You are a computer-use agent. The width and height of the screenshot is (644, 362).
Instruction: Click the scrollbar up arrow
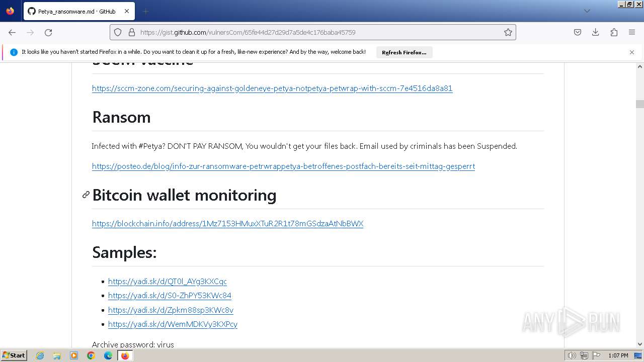coord(640,66)
